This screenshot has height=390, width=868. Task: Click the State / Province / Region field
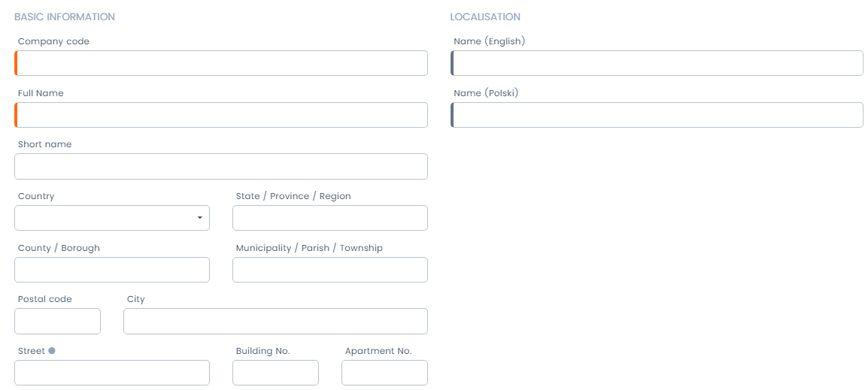coord(329,218)
